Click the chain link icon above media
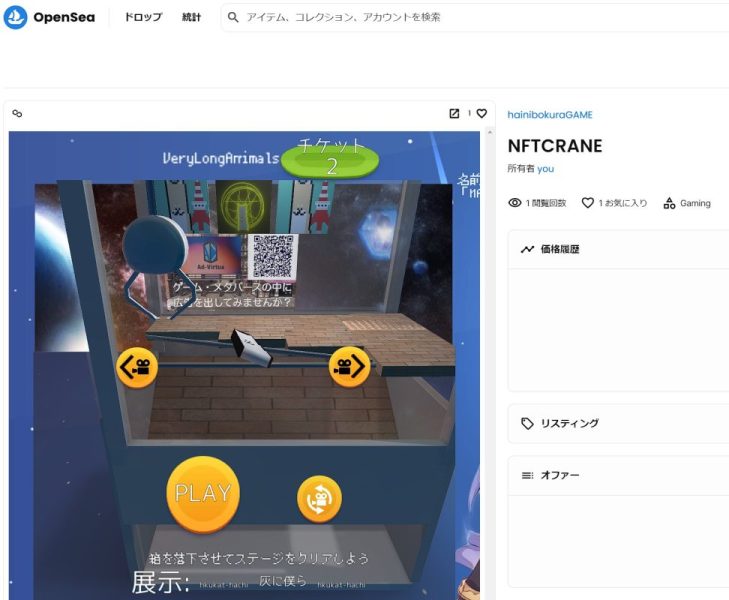The image size is (729, 600). coord(17,114)
